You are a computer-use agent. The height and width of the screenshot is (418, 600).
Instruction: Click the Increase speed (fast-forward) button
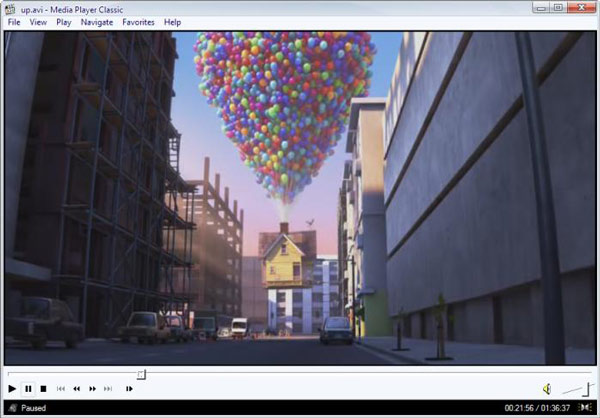[x=92, y=389]
